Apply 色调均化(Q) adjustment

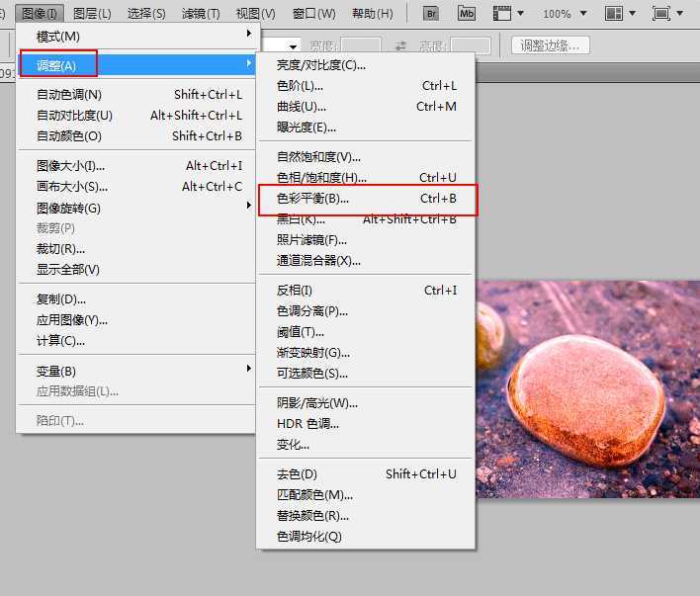366,536
